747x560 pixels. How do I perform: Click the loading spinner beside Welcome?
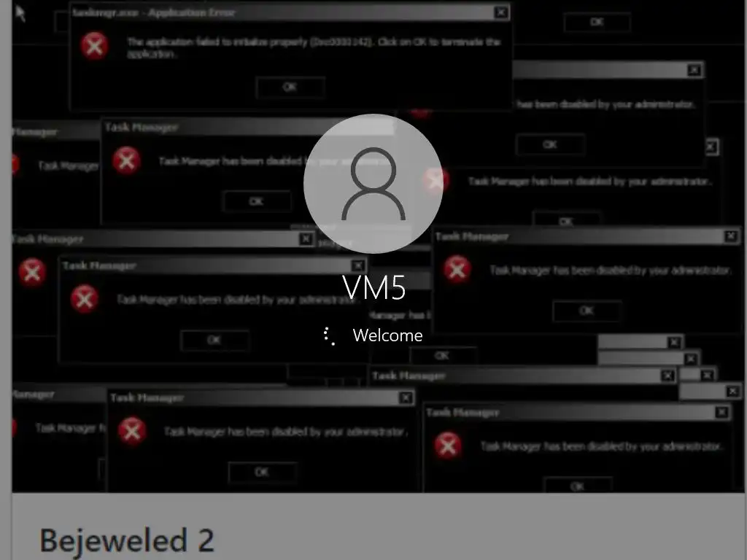tap(329, 335)
